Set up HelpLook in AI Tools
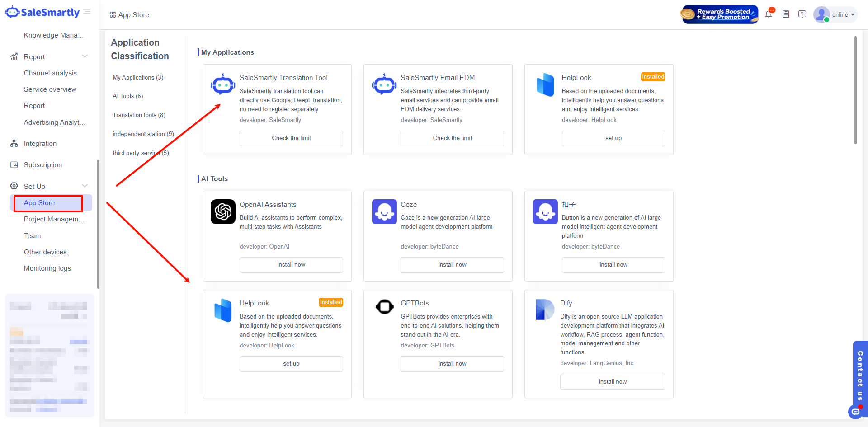 291,364
